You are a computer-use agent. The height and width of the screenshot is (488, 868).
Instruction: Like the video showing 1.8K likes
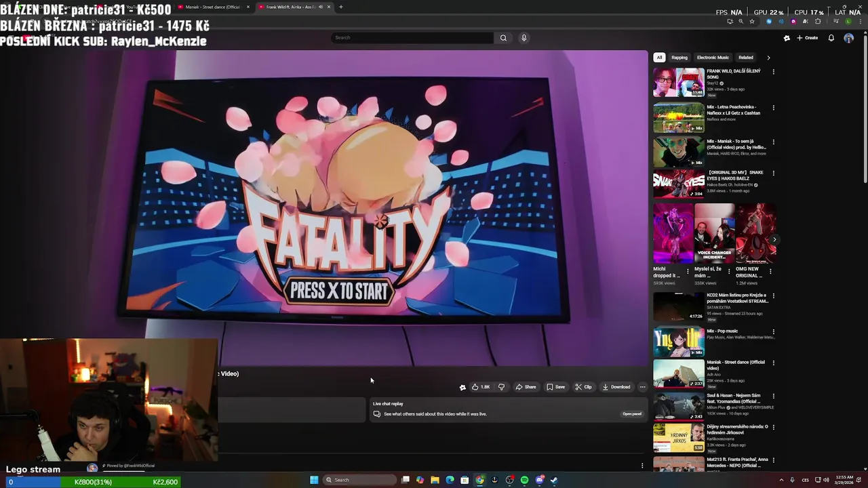coord(481,387)
